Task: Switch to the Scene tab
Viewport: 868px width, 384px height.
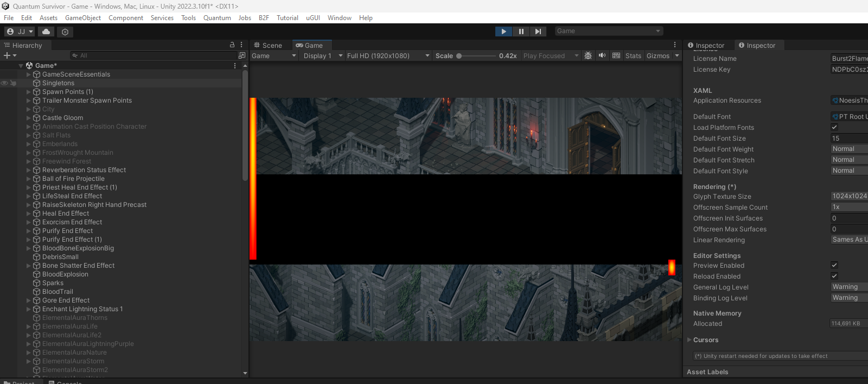Action: pyautogui.click(x=268, y=46)
